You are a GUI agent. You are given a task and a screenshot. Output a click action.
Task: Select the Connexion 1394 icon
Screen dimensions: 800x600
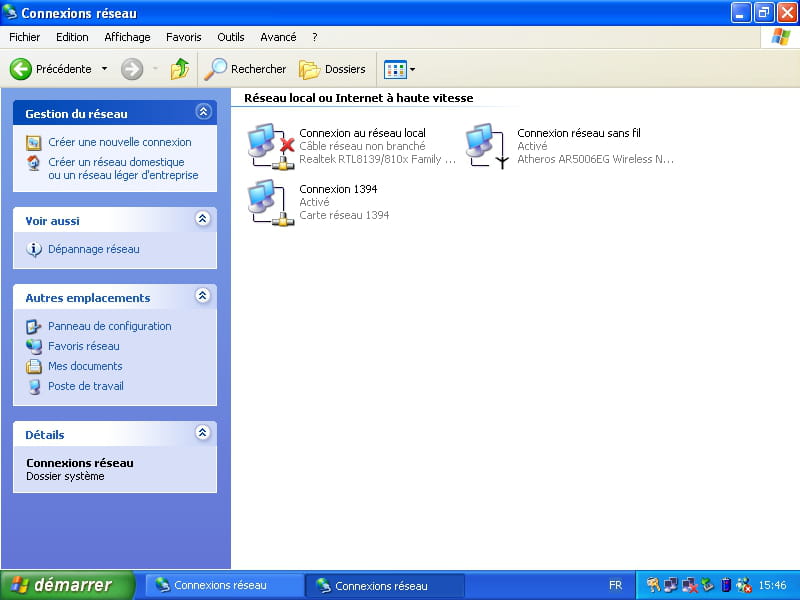(271, 203)
